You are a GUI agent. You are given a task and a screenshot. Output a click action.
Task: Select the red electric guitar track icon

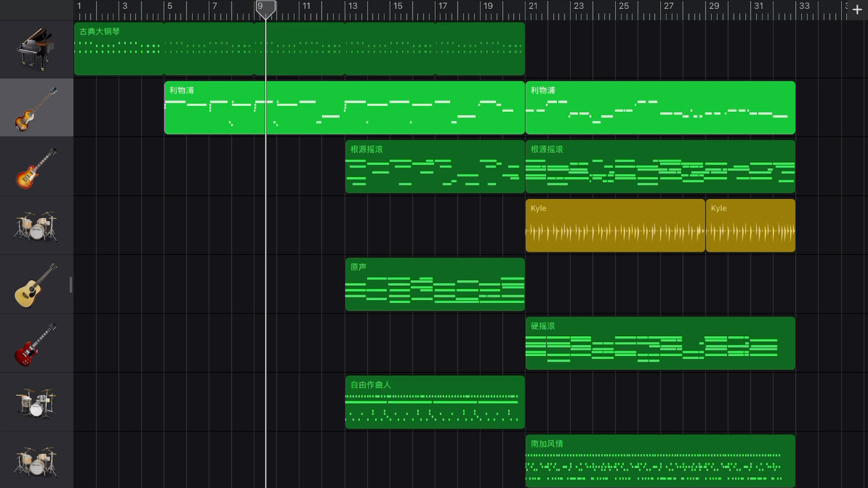point(36,344)
